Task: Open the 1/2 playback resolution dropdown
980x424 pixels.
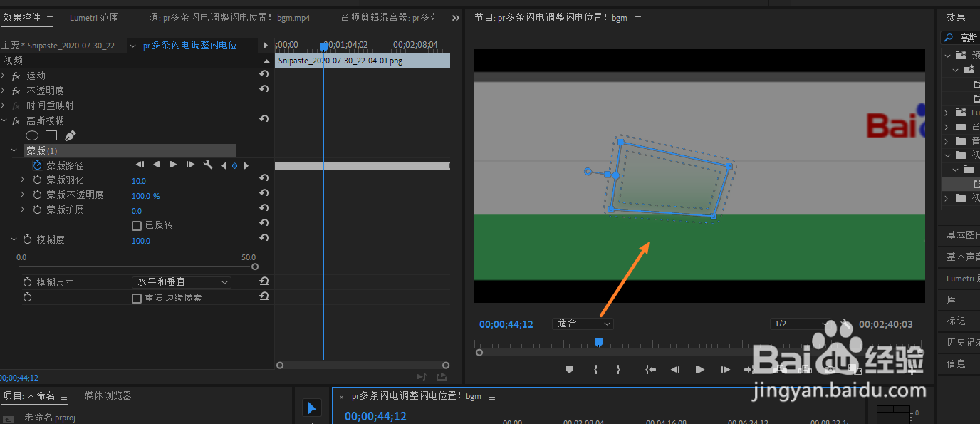Action: 801,324
